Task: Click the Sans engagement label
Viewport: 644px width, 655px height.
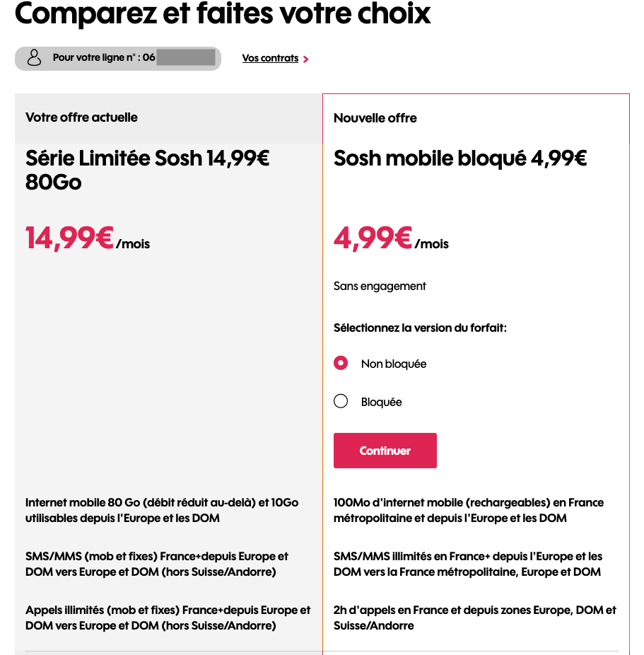Action: click(x=380, y=286)
